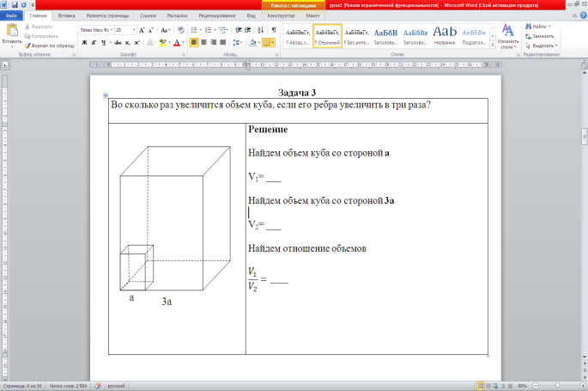Screen dimensions: 588x391
Task: Switch to the Вставка ribbon tab
Action: [66, 15]
